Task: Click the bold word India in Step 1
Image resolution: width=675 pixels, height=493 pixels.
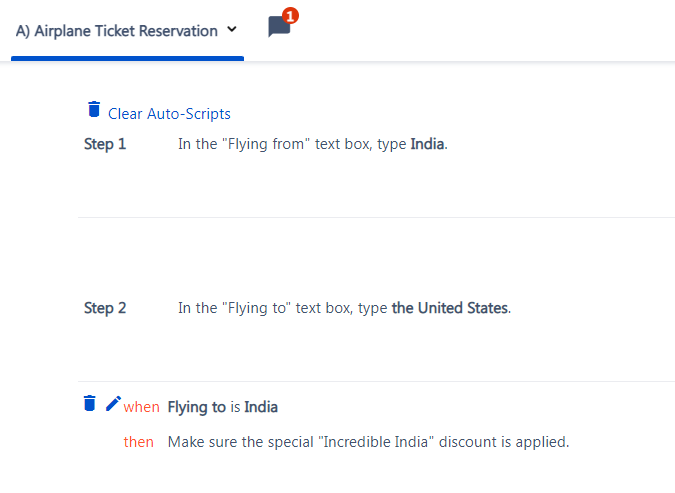Action: point(427,144)
